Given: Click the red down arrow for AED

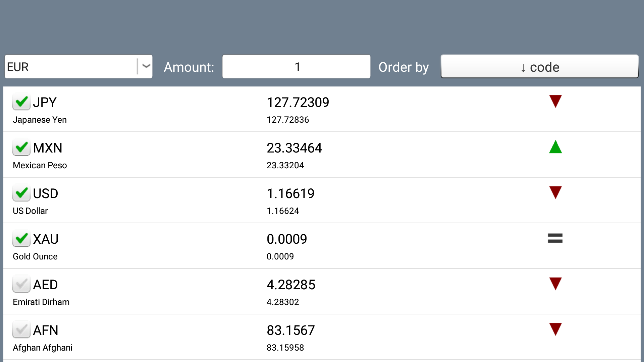Looking at the screenshot, I should (555, 283).
